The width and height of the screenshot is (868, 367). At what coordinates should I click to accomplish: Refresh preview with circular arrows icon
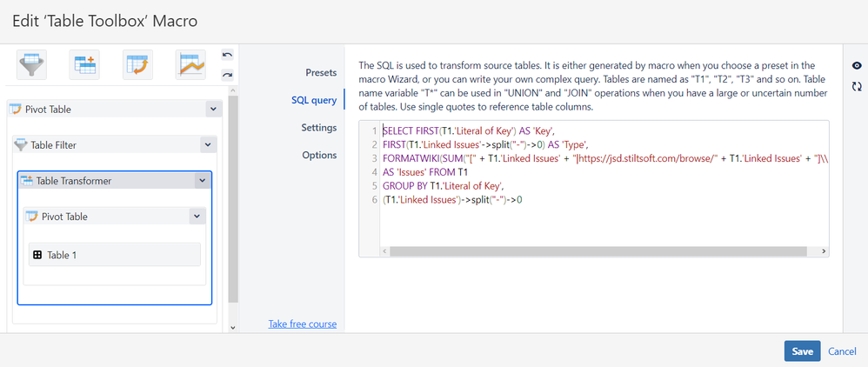click(x=857, y=86)
